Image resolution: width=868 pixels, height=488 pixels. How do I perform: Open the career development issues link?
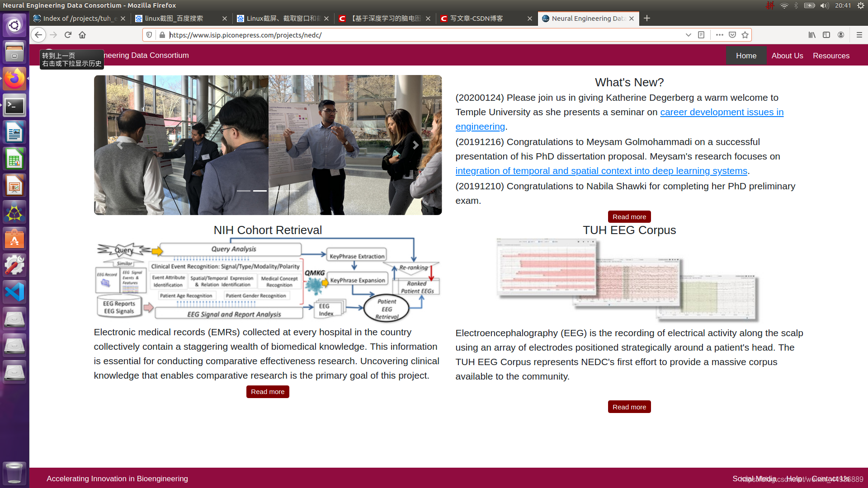(x=721, y=112)
